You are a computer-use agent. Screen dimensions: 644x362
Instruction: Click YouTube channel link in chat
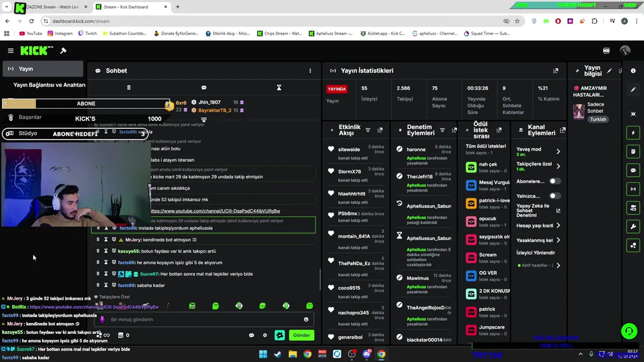tap(215, 211)
